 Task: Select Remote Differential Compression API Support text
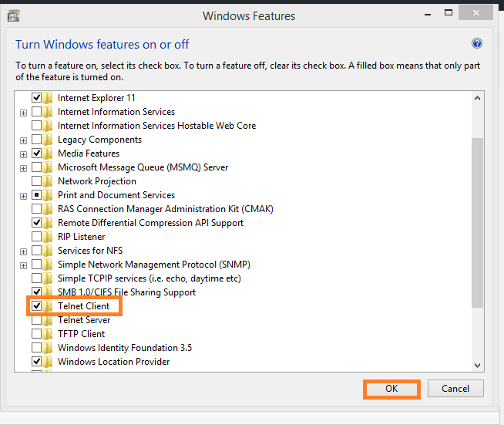[151, 223]
